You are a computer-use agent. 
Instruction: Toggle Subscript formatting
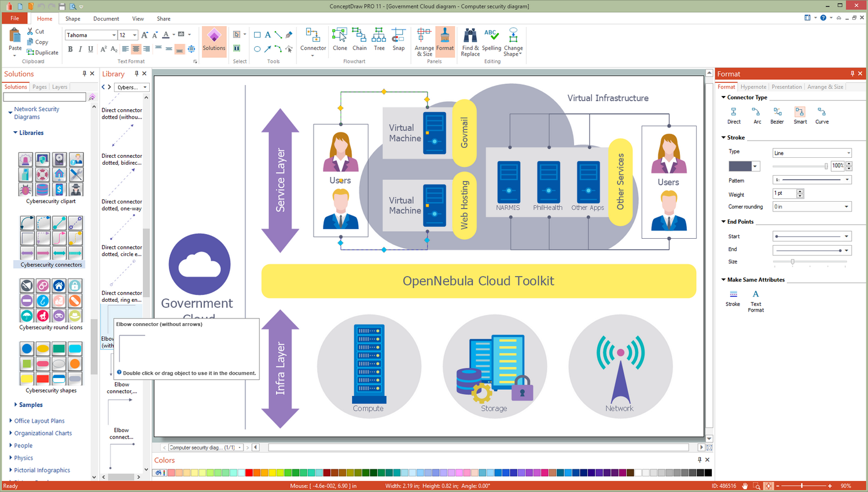click(114, 49)
